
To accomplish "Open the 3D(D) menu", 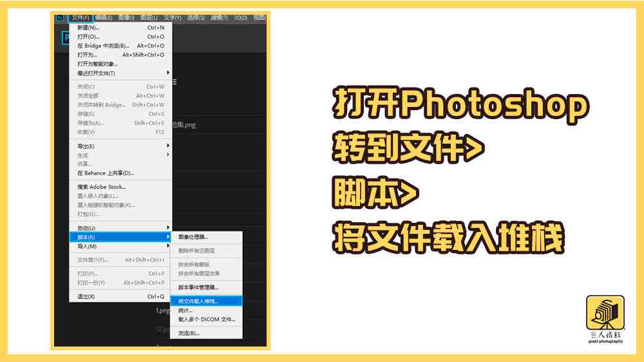I will click(241, 18).
